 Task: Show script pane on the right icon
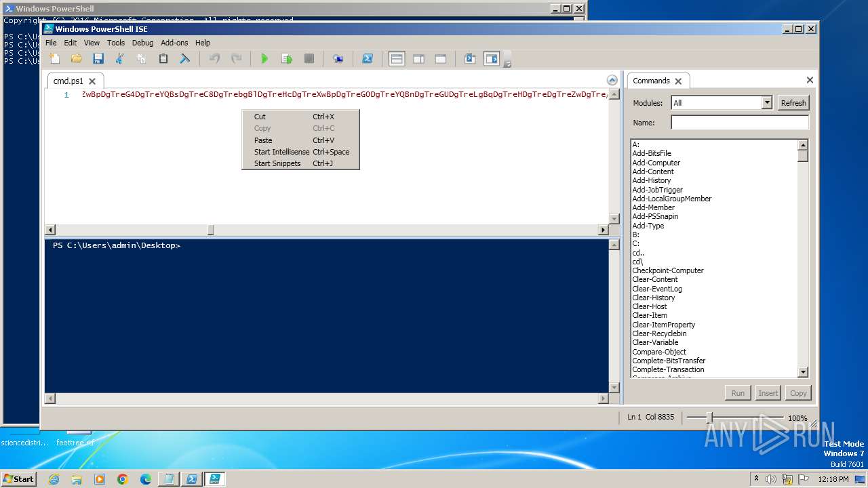coord(418,59)
